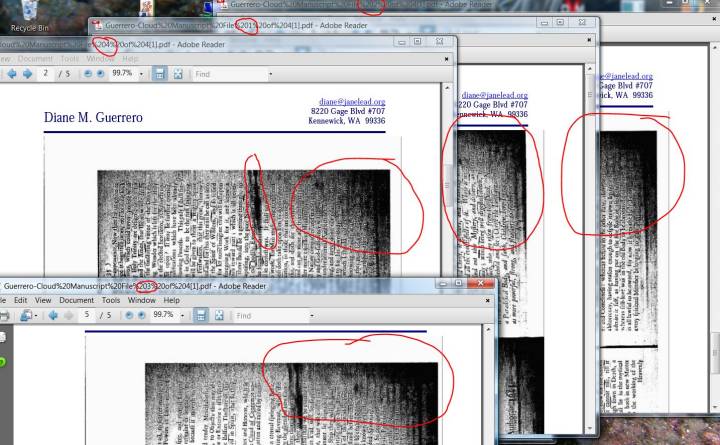Toggle fit one full page in File 3 toolbar
This screenshot has width=720, height=445.
coord(219,315)
